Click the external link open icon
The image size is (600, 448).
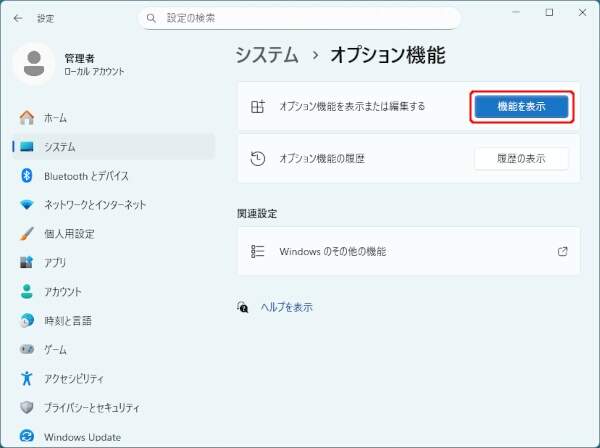pyautogui.click(x=562, y=251)
